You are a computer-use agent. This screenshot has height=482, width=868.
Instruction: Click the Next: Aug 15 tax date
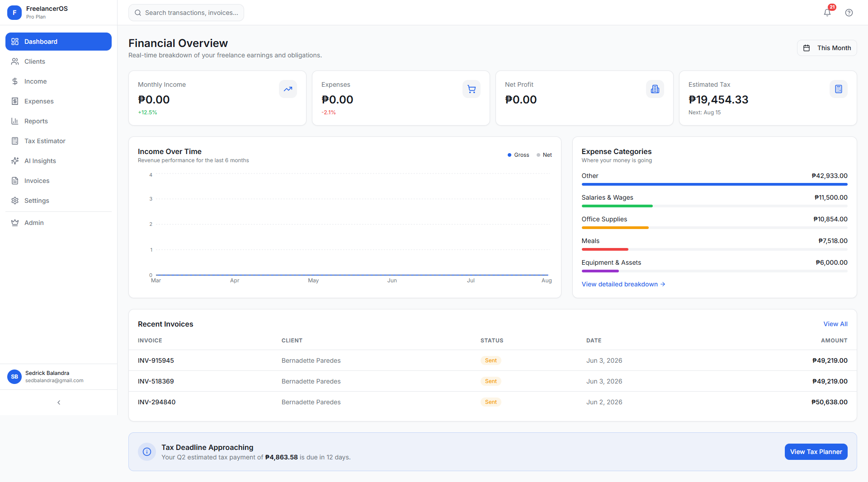coord(704,112)
